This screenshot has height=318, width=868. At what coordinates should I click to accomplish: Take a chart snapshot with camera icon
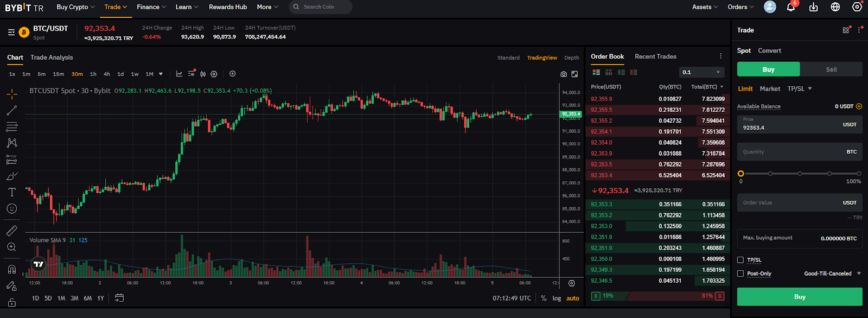[x=564, y=74]
